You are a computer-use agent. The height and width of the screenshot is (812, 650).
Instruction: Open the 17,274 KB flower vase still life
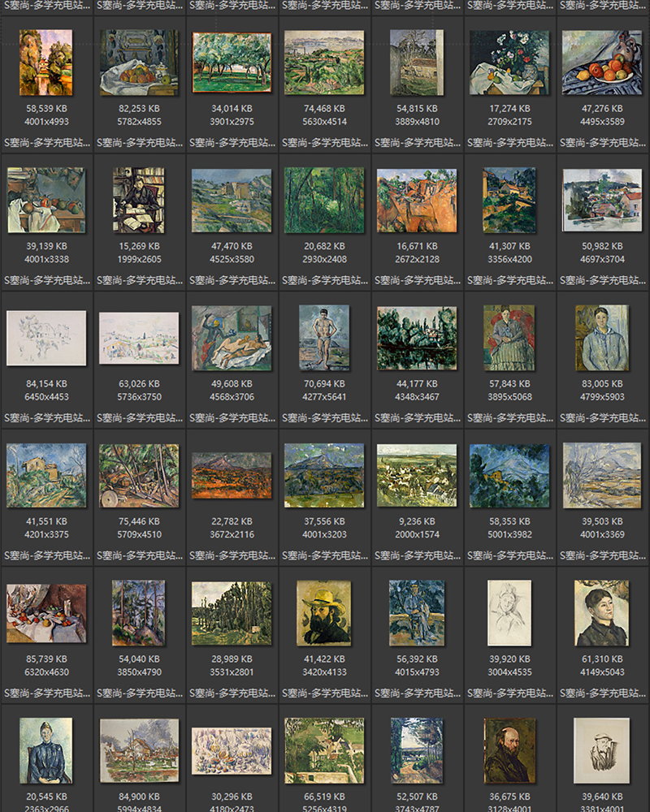509,61
